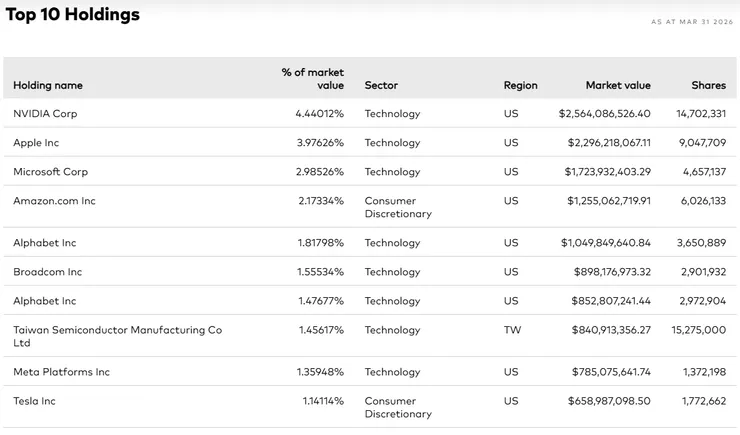Select Microsoft's 2.98526% percentage cell
The height and width of the screenshot is (435, 740).
point(320,172)
